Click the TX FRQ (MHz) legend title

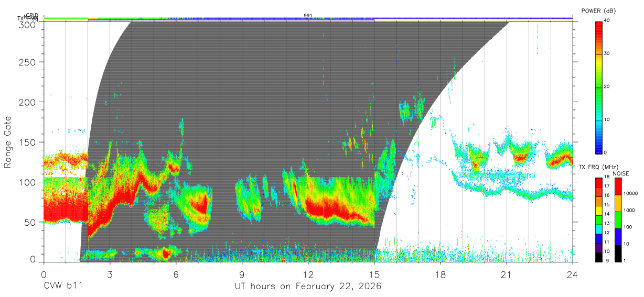598,167
